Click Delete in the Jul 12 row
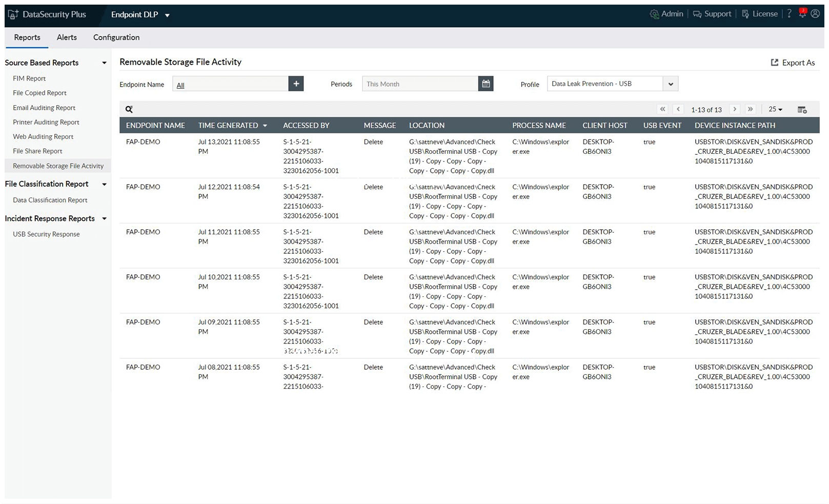The height and width of the screenshot is (504, 829). pyautogui.click(x=373, y=187)
